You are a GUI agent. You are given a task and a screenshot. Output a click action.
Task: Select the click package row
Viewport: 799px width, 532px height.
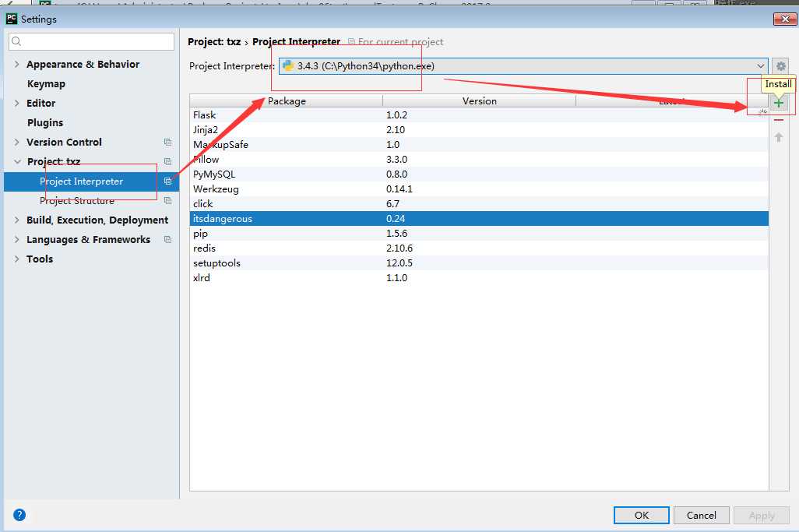tap(479, 204)
